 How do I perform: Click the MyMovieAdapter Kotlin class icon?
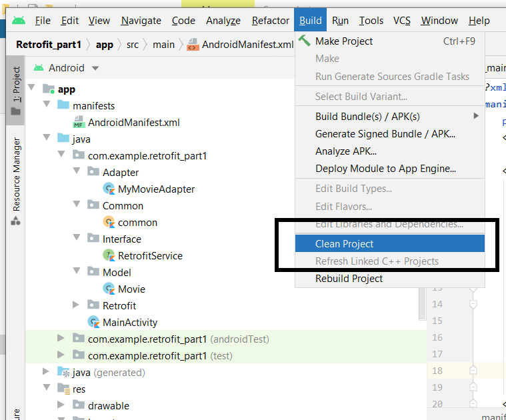[109, 189]
